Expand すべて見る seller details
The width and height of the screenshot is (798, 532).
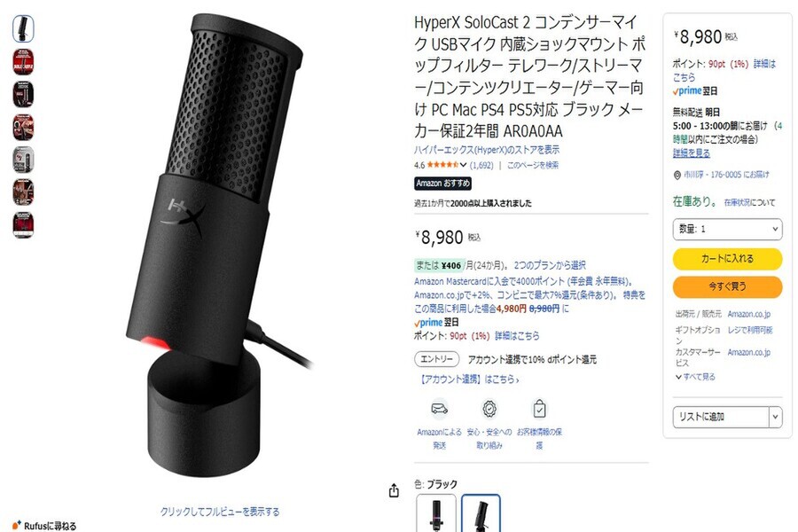(695, 377)
